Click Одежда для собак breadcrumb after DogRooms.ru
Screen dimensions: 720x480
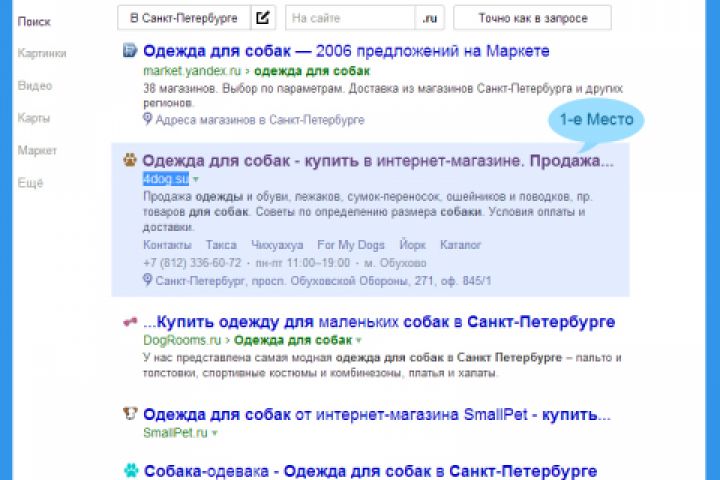click(x=293, y=340)
